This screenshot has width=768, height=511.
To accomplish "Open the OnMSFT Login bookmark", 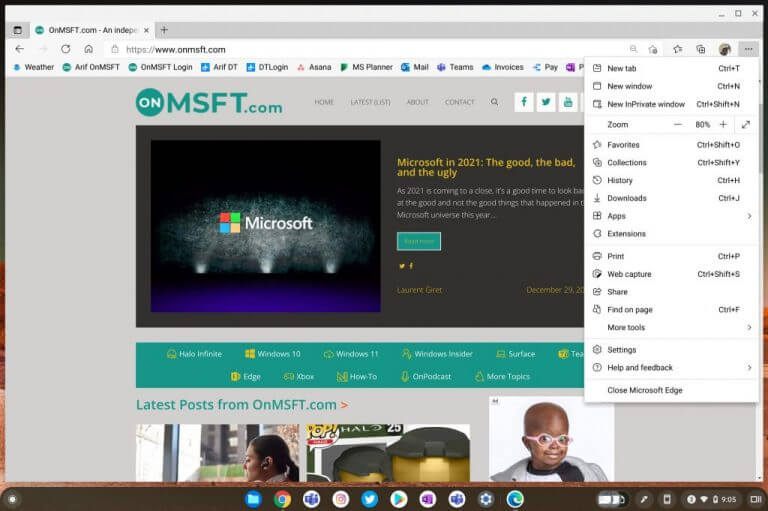I will pos(161,67).
